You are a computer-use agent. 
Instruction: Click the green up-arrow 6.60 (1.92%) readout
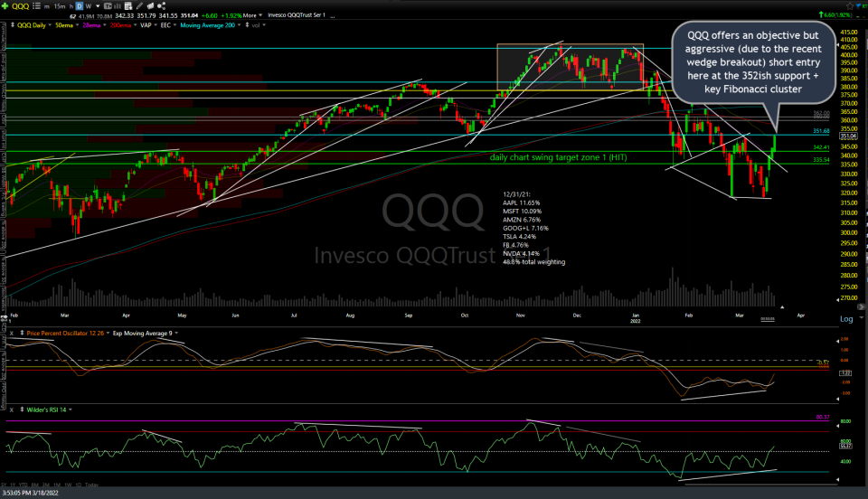[x=835, y=15]
